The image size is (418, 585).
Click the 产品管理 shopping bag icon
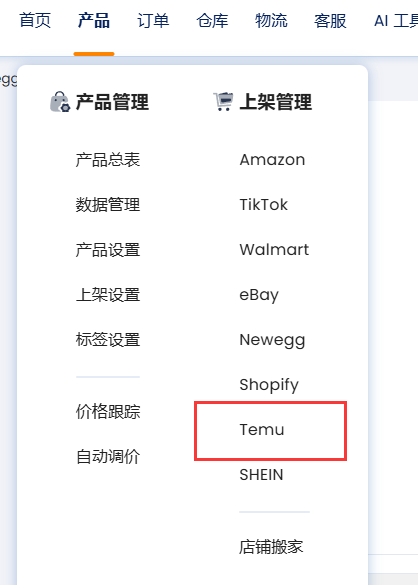click(x=60, y=102)
